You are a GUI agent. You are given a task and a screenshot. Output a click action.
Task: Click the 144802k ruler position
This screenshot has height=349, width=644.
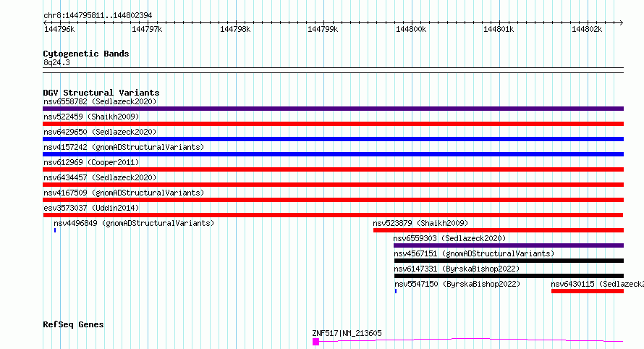pyautogui.click(x=587, y=29)
